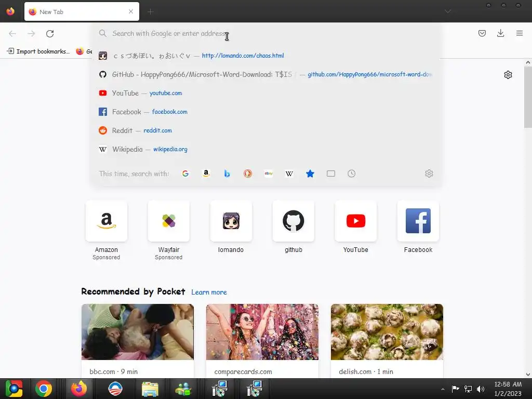
Task: Search bookmarks with the star icon
Action: tap(310, 174)
